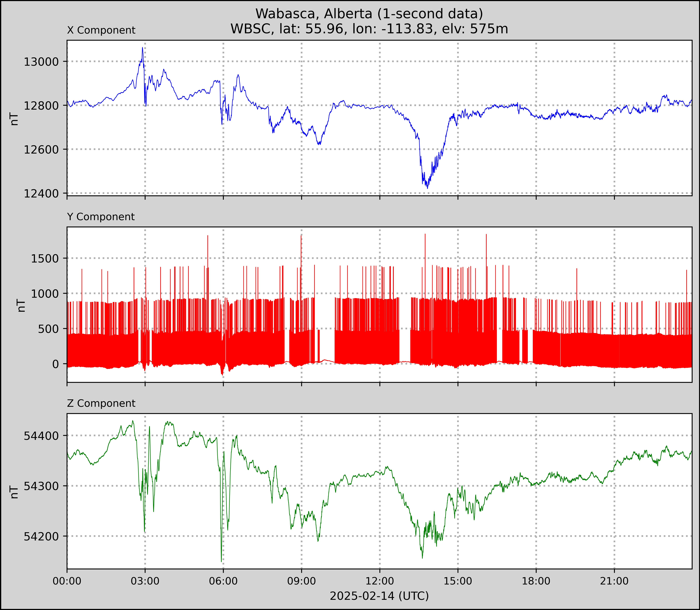
Task: Click the 500 tick label in Y panel
Action: point(48,329)
